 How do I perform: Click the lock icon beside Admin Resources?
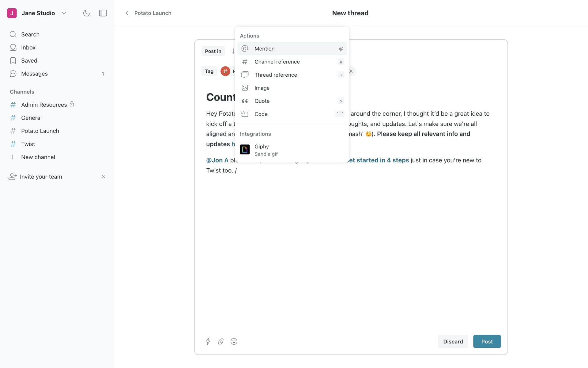pos(72,104)
